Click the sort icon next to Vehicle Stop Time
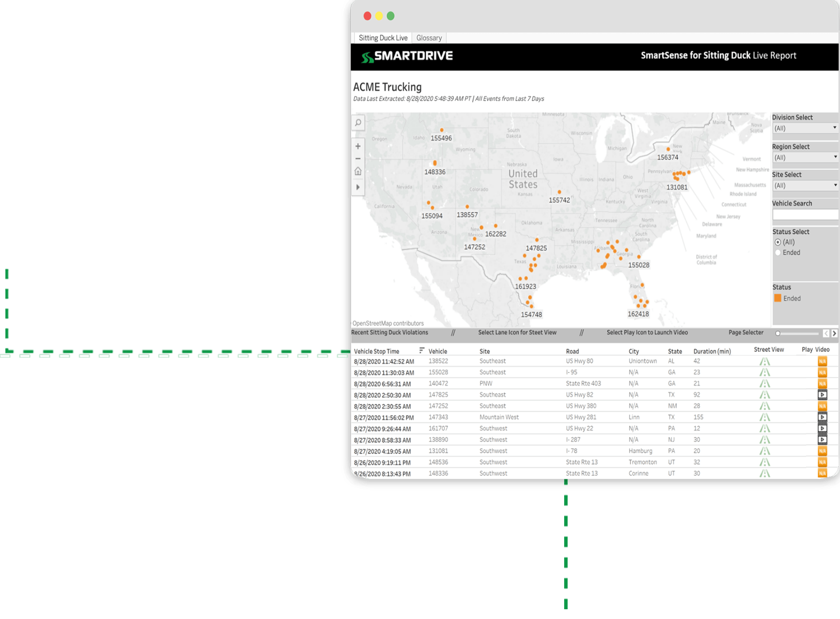This screenshot has height=619, width=840. pyautogui.click(x=422, y=351)
